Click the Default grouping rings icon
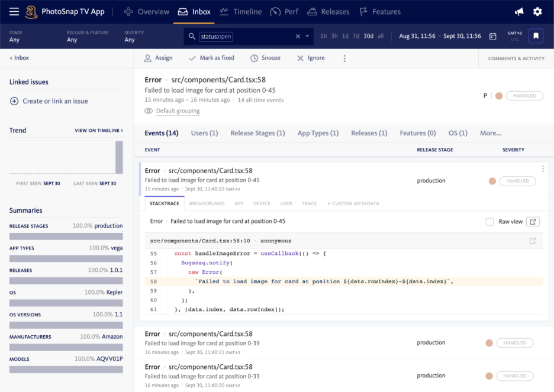This screenshot has width=554, height=392. click(149, 111)
